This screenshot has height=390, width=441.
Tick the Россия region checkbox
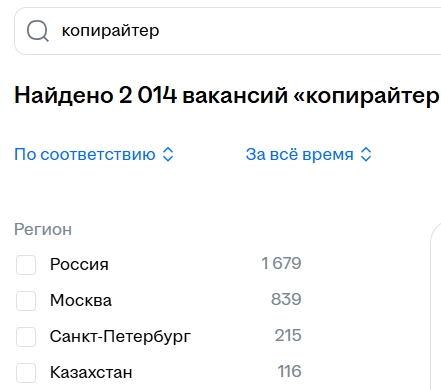coord(26,265)
